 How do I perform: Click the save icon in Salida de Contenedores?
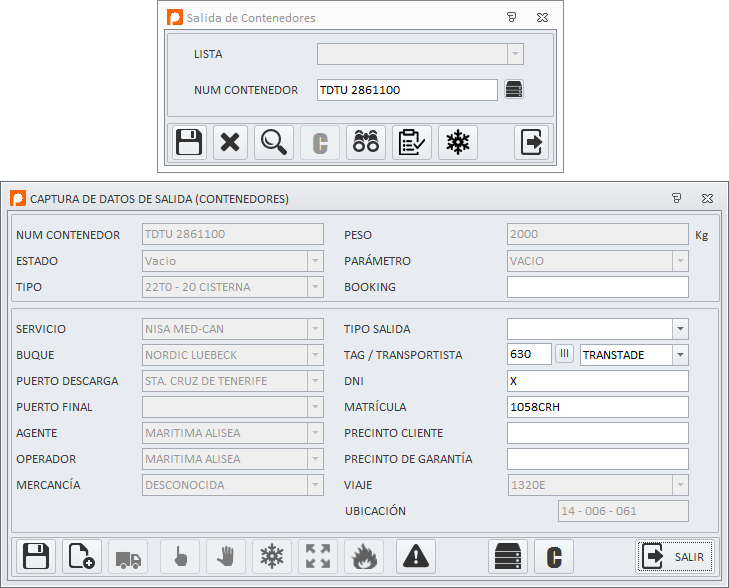coord(189,143)
